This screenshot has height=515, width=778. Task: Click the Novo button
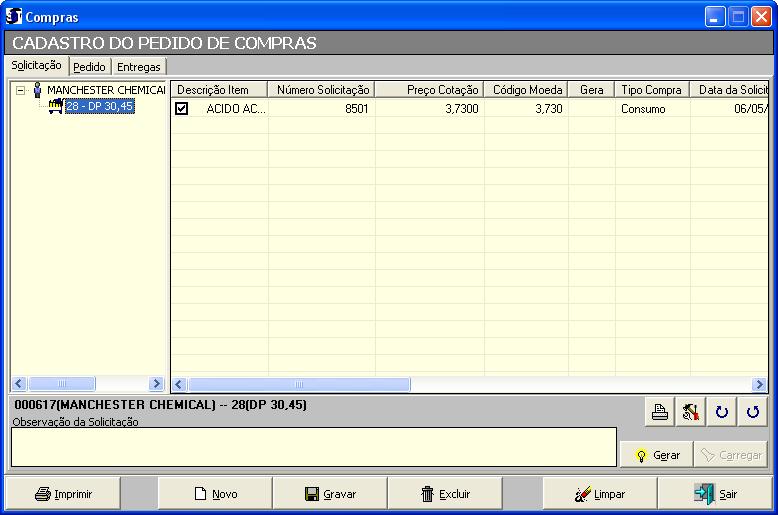pyautogui.click(x=215, y=494)
